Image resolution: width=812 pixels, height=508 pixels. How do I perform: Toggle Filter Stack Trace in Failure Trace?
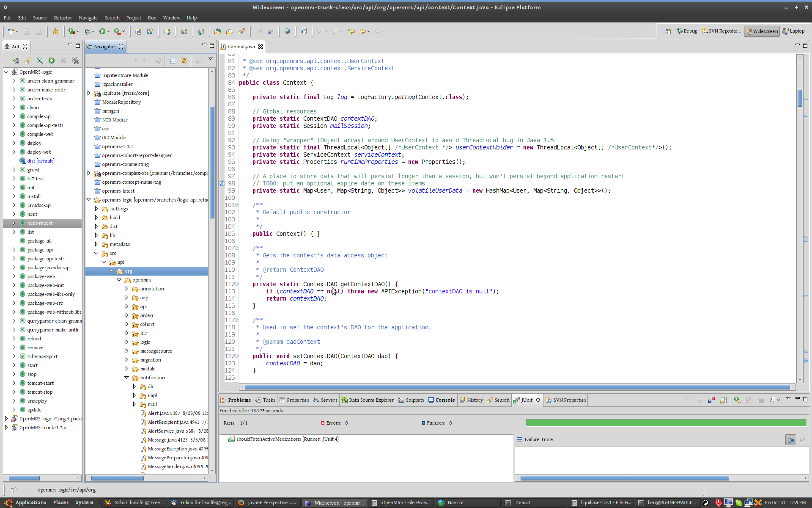(x=790, y=440)
